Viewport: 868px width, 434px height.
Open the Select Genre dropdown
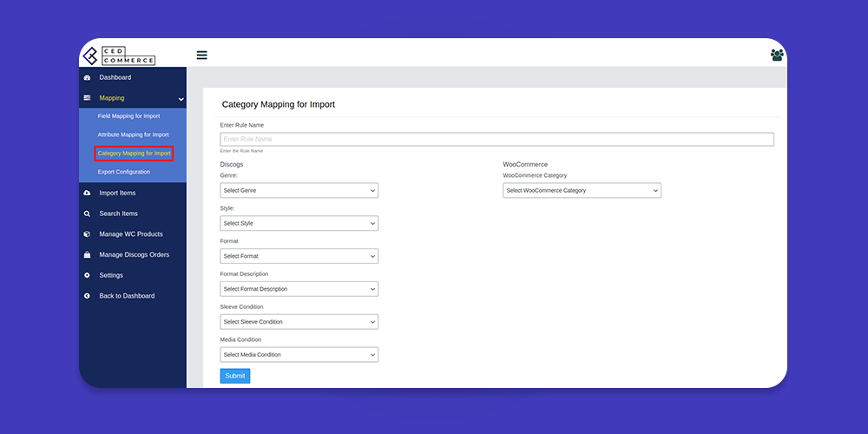click(x=299, y=190)
